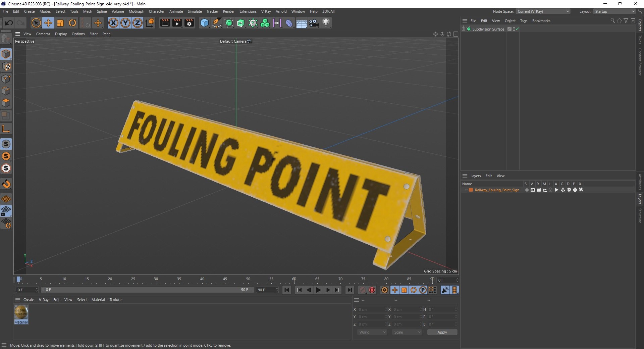
Task: Select Railway_Fouling_Point_Sign layer name
Action: tap(497, 190)
